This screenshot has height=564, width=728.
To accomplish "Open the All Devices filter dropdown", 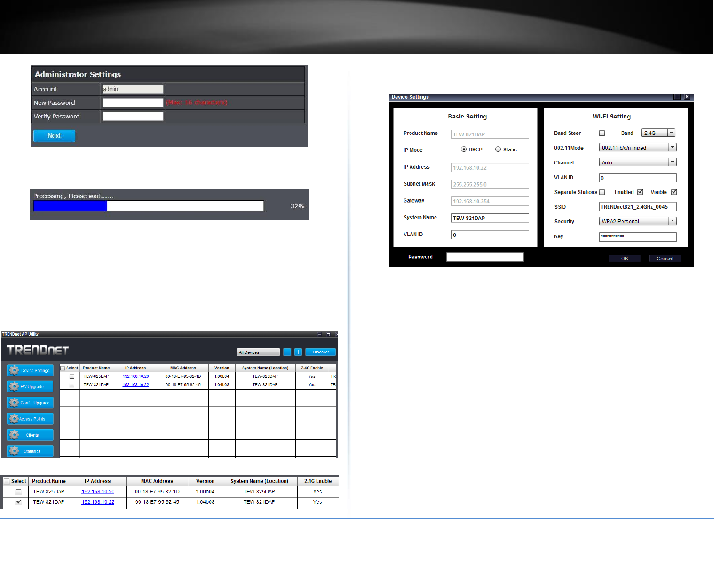I will 258,352.
